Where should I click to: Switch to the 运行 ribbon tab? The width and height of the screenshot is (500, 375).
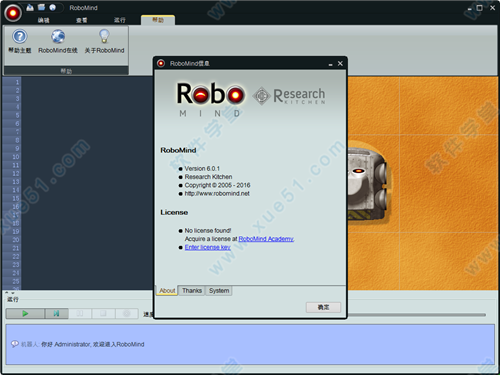click(x=120, y=20)
